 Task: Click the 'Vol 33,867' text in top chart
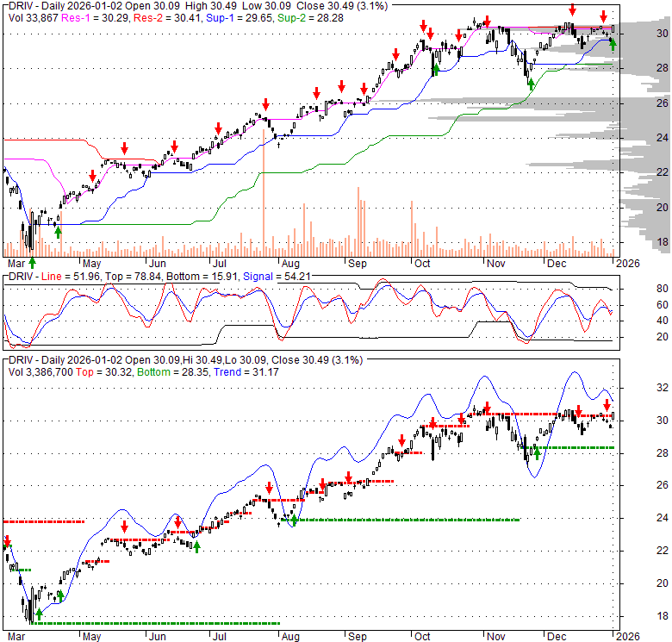(34, 18)
